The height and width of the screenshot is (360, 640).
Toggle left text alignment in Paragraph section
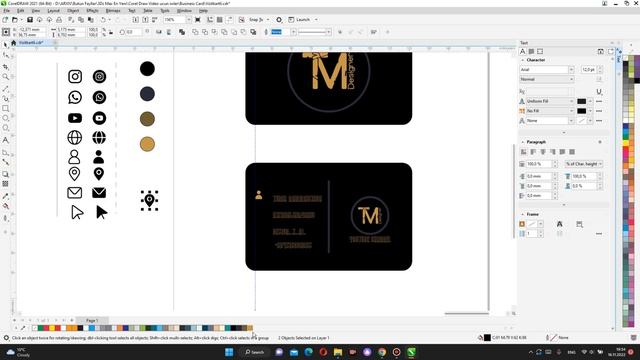(x=533, y=152)
